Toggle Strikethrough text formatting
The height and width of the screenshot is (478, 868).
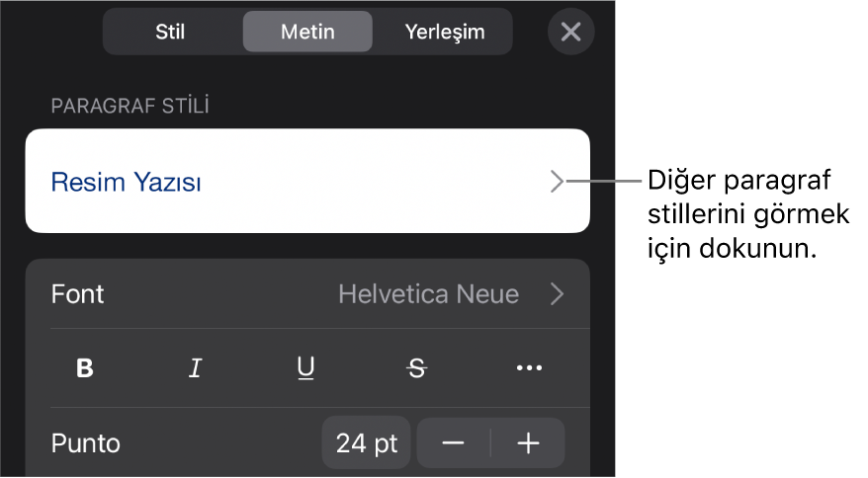pos(417,368)
